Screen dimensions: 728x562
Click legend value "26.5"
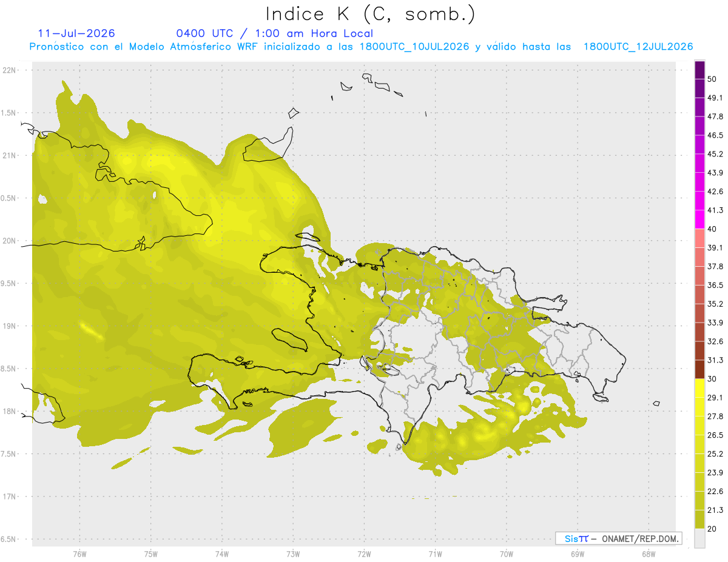point(715,435)
